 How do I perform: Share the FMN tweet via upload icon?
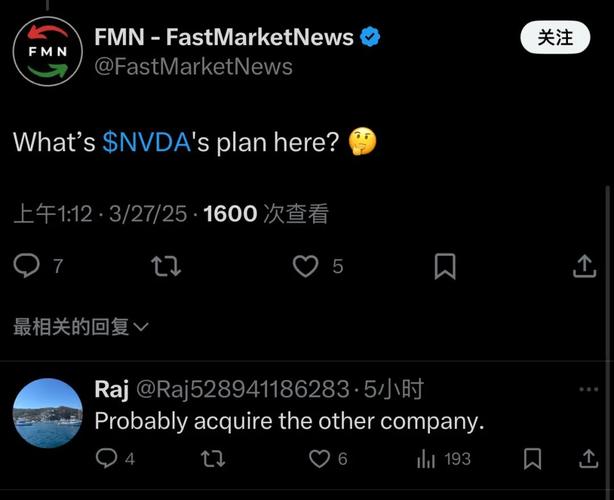(585, 266)
